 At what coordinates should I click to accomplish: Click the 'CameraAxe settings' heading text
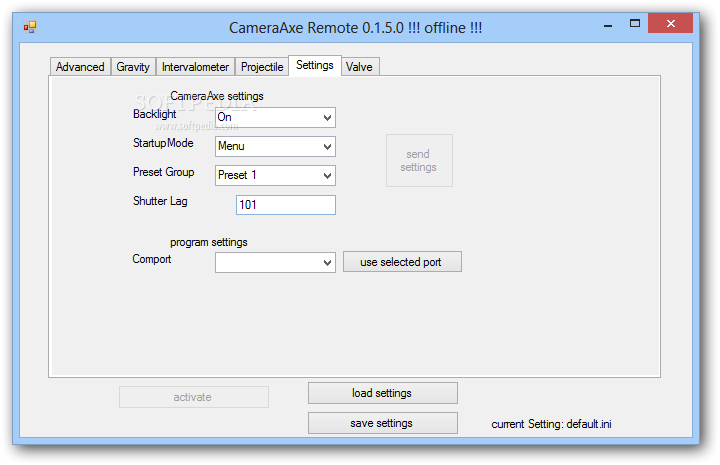point(217,96)
